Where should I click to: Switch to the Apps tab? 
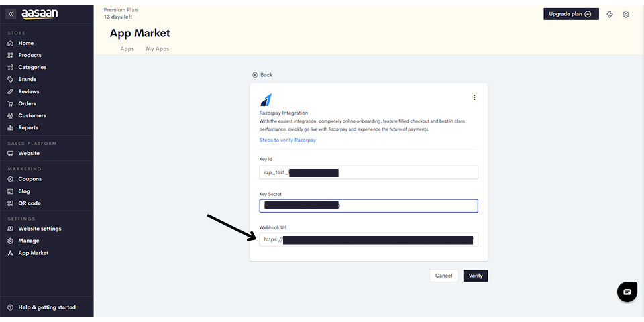127,49
